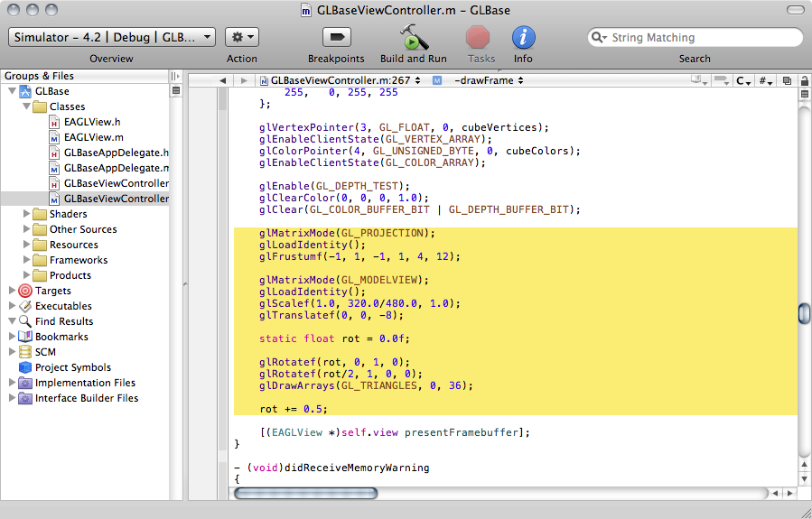Open the bookmarks book icon menu
The height and width of the screenshot is (519, 812).
tap(698, 80)
